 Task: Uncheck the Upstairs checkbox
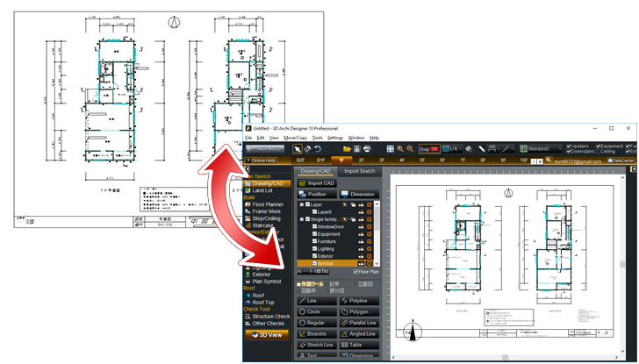click(x=569, y=146)
